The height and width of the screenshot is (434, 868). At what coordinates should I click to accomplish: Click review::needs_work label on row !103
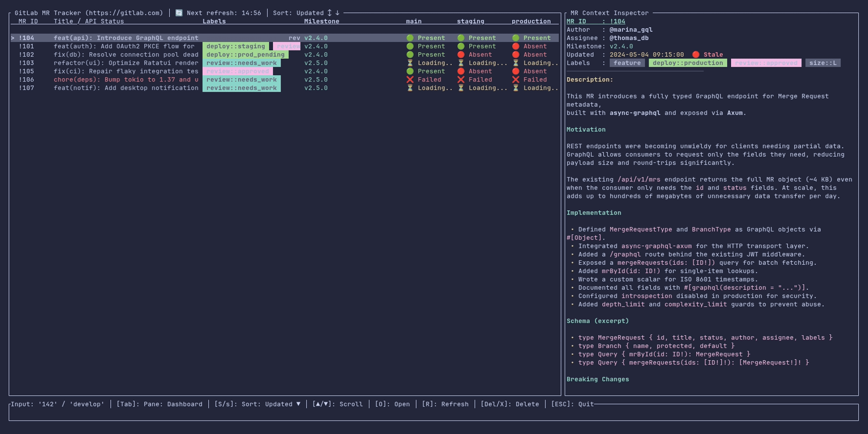coord(242,63)
